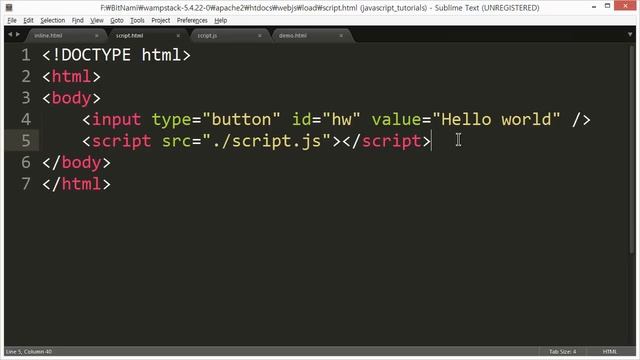Click the closing body tag on line 6
Image resolution: width=640 pixels, height=360 pixels.
coord(76,162)
